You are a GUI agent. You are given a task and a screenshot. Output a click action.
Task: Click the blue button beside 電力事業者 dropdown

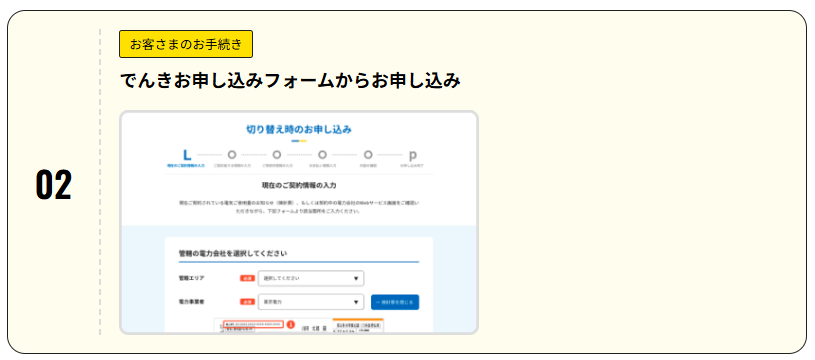tap(395, 302)
